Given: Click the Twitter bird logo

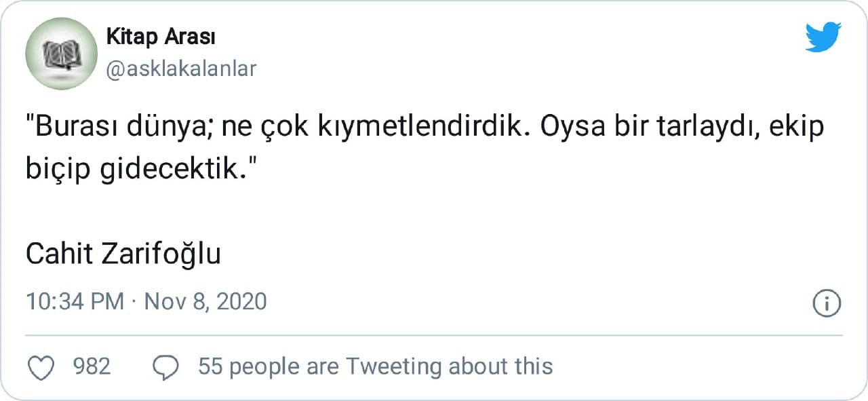Looking at the screenshot, I should pyautogui.click(x=823, y=37).
